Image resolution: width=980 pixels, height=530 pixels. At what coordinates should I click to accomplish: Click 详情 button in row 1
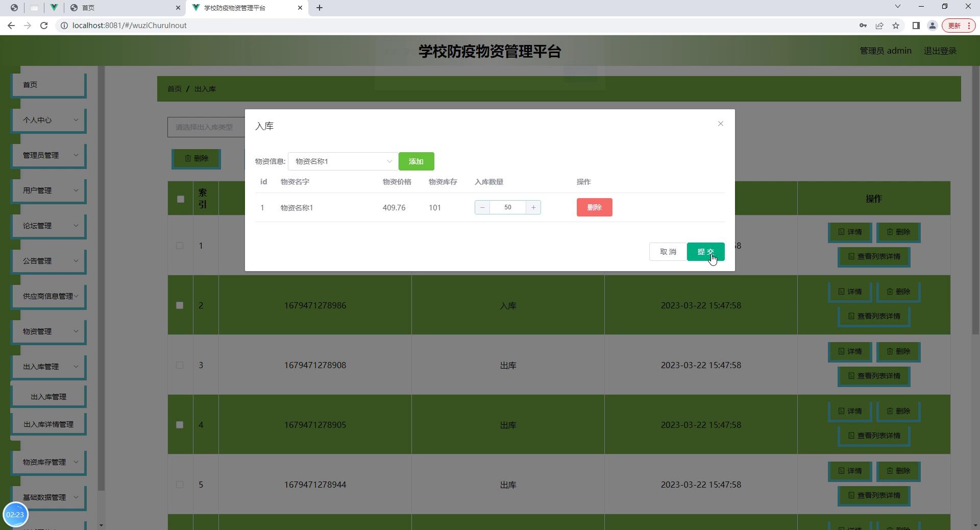coord(850,232)
